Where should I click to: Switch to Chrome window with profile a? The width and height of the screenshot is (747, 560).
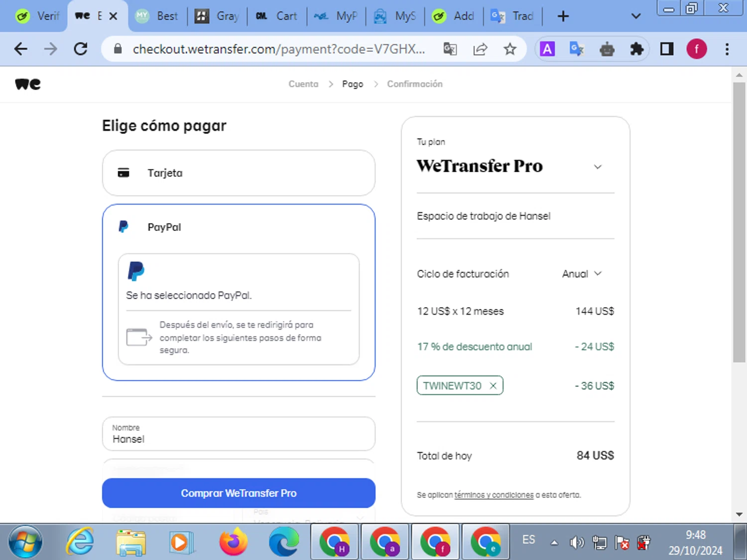pos(385,542)
